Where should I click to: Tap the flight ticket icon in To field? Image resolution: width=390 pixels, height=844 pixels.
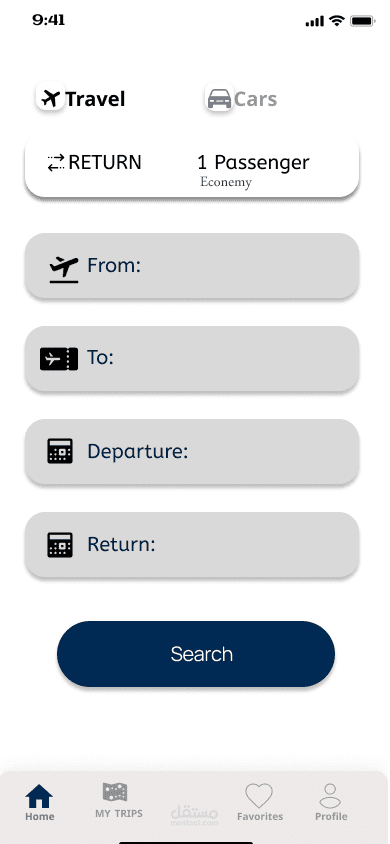tap(59, 359)
